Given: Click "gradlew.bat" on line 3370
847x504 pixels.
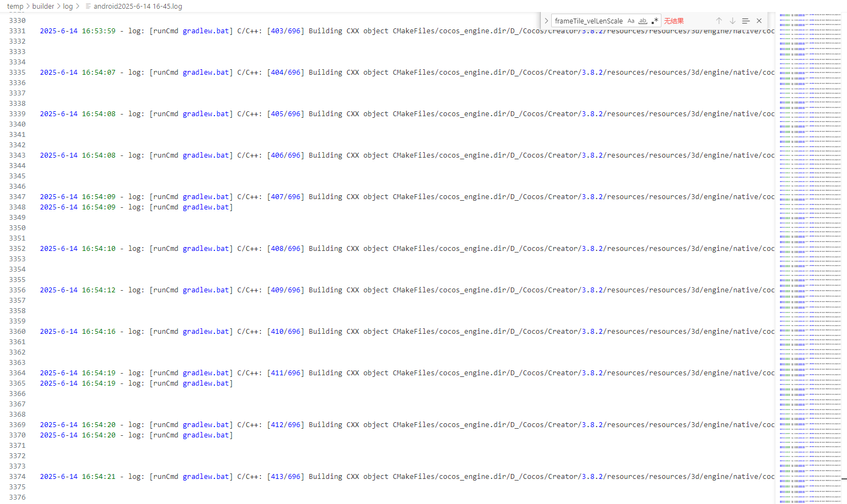Looking at the screenshot, I should tap(206, 435).
